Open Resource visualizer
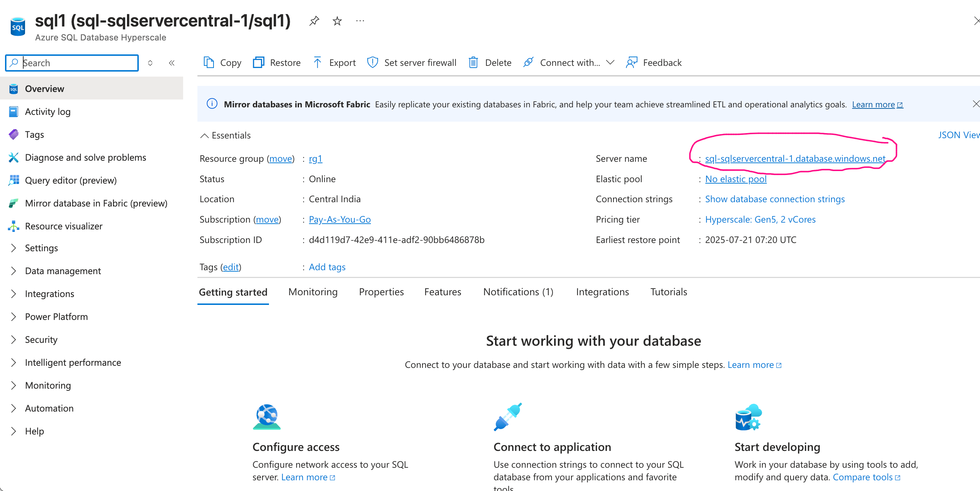Screen dimensions: 980x491 (x=64, y=226)
